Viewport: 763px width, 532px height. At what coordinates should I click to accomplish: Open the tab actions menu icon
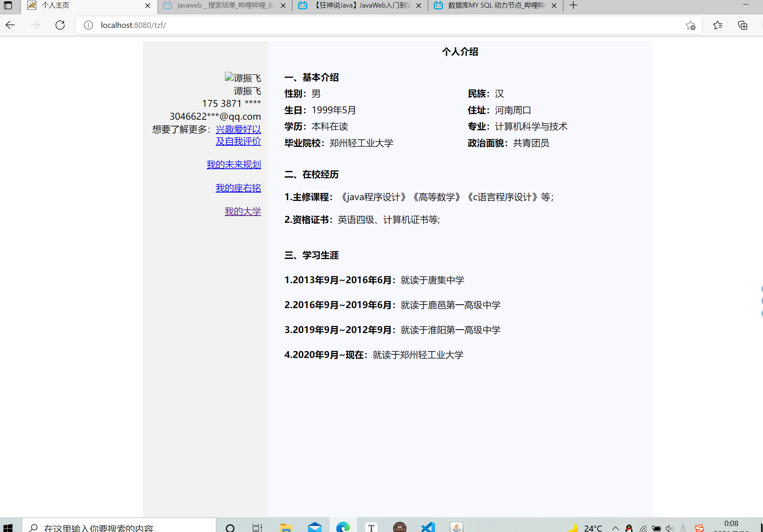(x=8, y=5)
